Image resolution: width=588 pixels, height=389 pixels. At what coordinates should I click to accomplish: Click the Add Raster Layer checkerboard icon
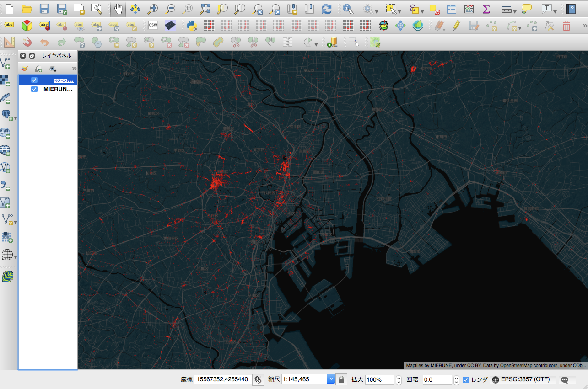[5, 81]
